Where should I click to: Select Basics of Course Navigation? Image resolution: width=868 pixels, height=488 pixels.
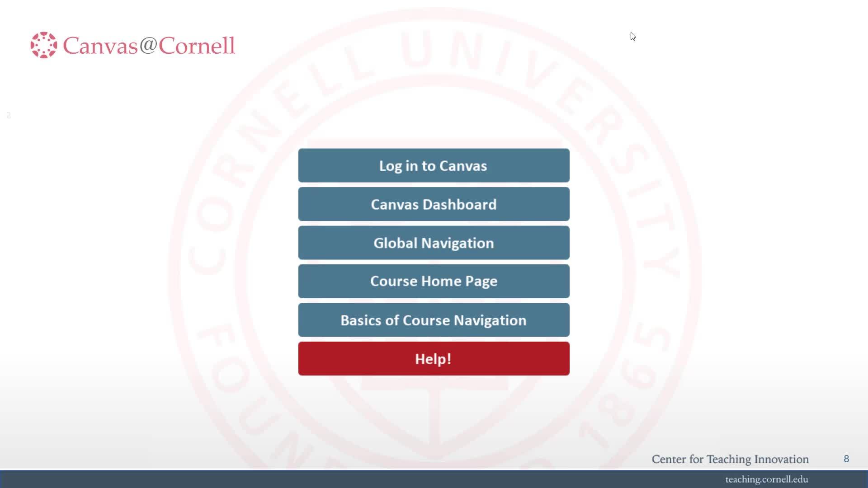tap(433, 320)
